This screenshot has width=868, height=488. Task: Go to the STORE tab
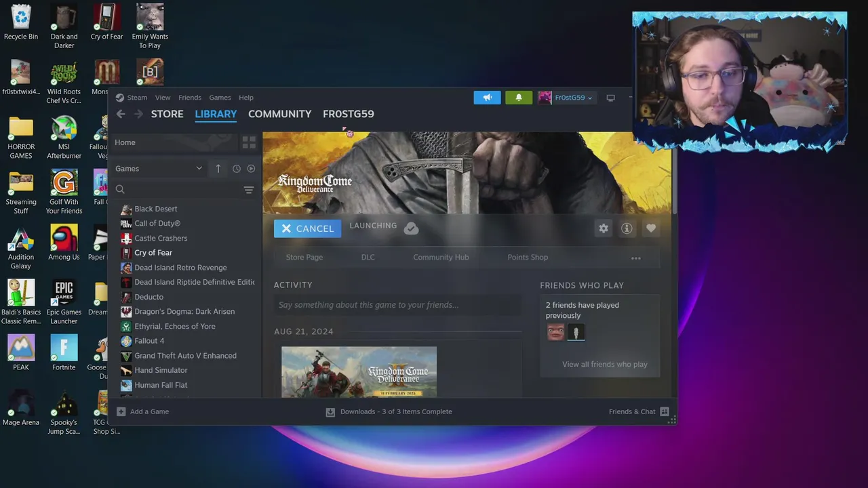click(x=167, y=114)
